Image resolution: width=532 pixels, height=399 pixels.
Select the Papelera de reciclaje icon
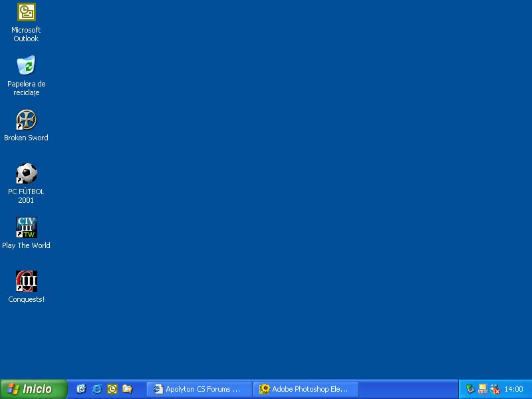tap(26, 66)
